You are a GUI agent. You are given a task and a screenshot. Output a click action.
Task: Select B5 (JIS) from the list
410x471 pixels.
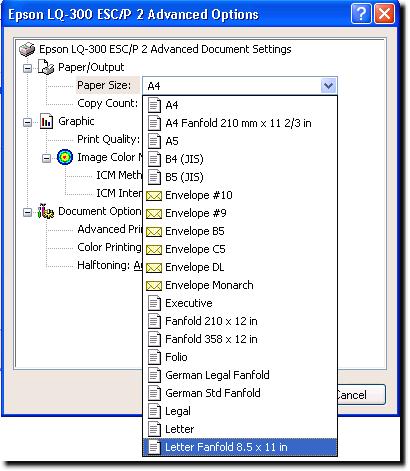coord(240,177)
